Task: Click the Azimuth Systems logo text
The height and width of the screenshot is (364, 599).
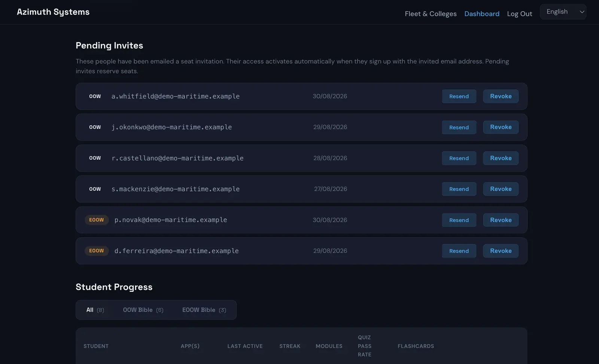Action: pos(53,12)
